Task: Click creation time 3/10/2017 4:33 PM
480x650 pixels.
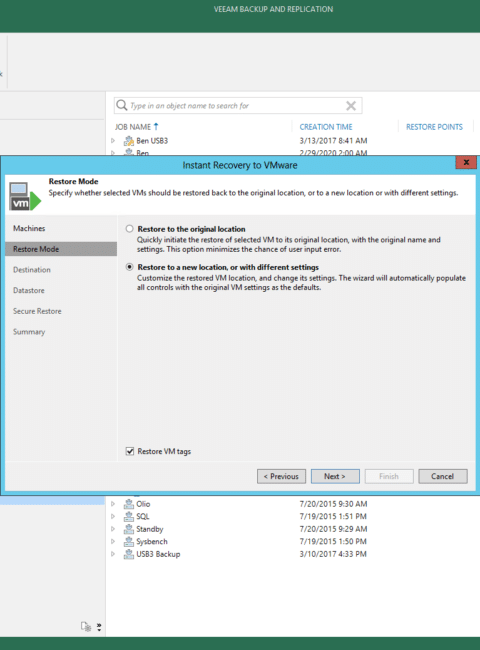Action: 333,554
